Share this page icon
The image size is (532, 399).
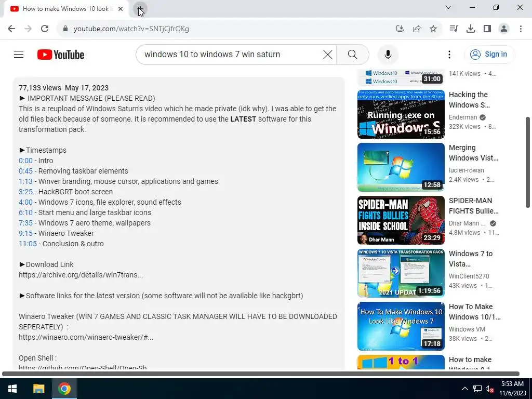click(x=417, y=29)
